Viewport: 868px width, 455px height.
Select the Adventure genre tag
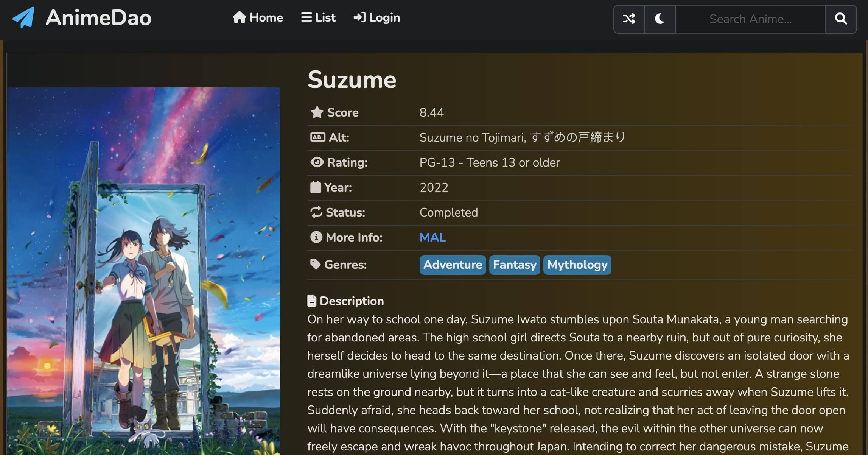coord(453,265)
